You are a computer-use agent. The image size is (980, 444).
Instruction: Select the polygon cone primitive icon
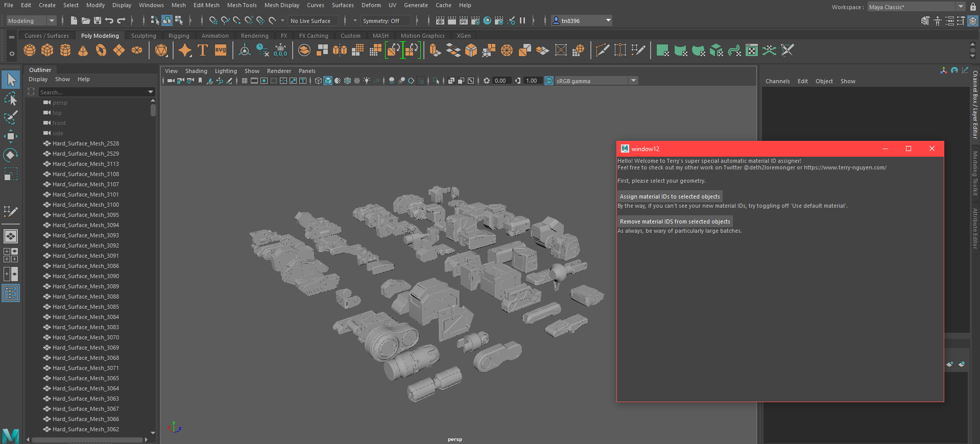click(x=83, y=50)
